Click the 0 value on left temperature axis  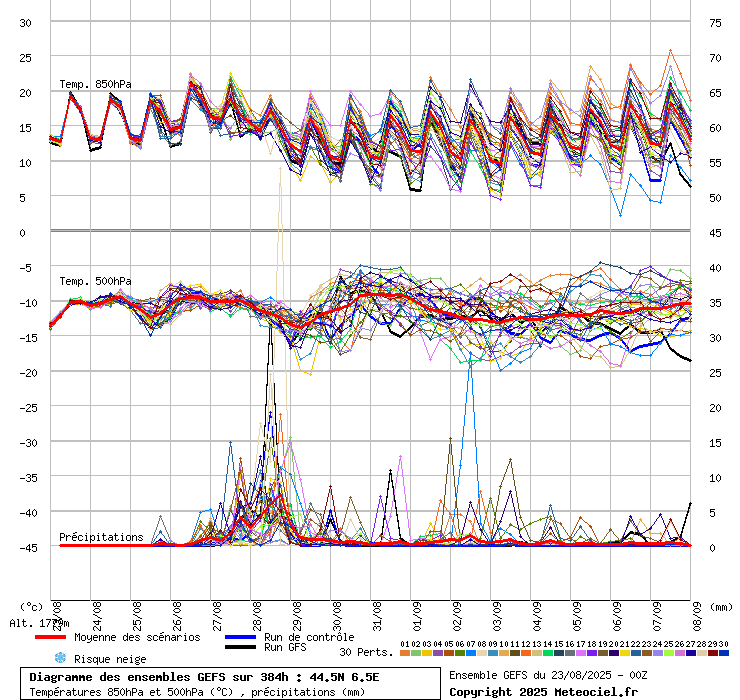pyautogui.click(x=22, y=233)
